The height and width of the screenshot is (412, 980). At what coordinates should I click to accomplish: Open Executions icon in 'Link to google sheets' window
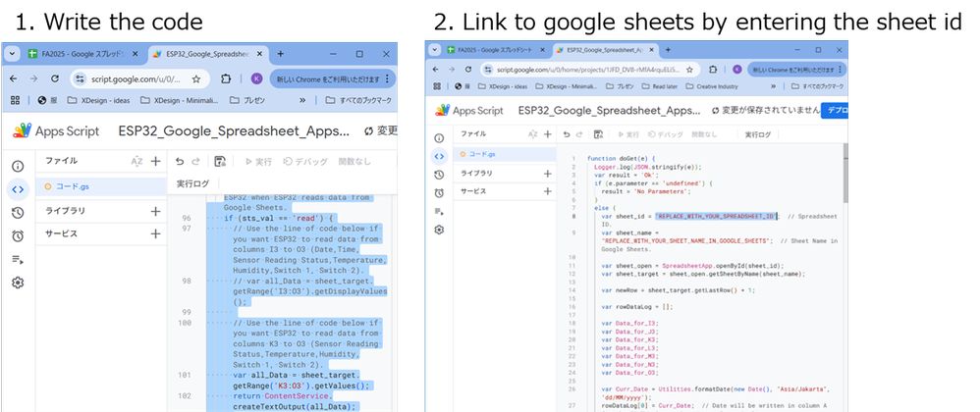tap(439, 212)
